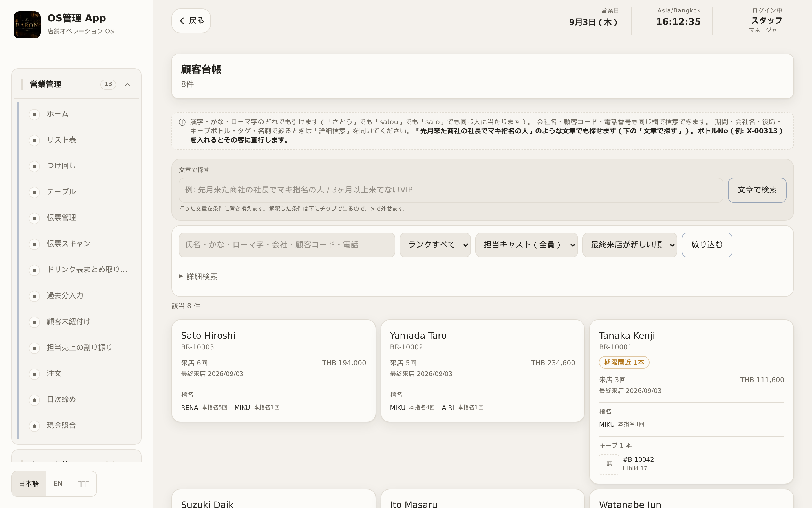Open the ランクすべて rank dropdown
Viewport: 812px width, 508px height.
(435, 245)
